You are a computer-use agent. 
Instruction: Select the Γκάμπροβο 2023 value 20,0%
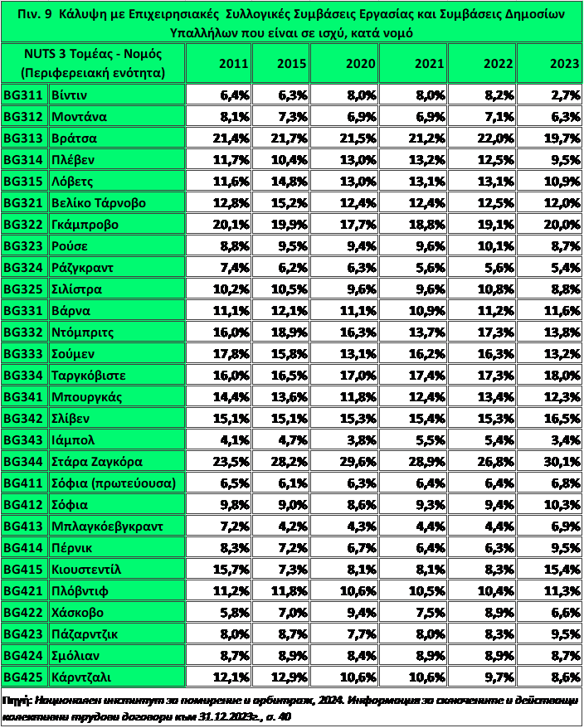[x=549, y=224]
